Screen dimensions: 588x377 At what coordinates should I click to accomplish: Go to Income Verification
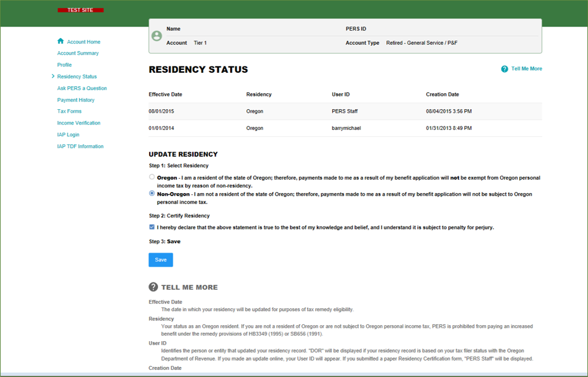click(79, 123)
